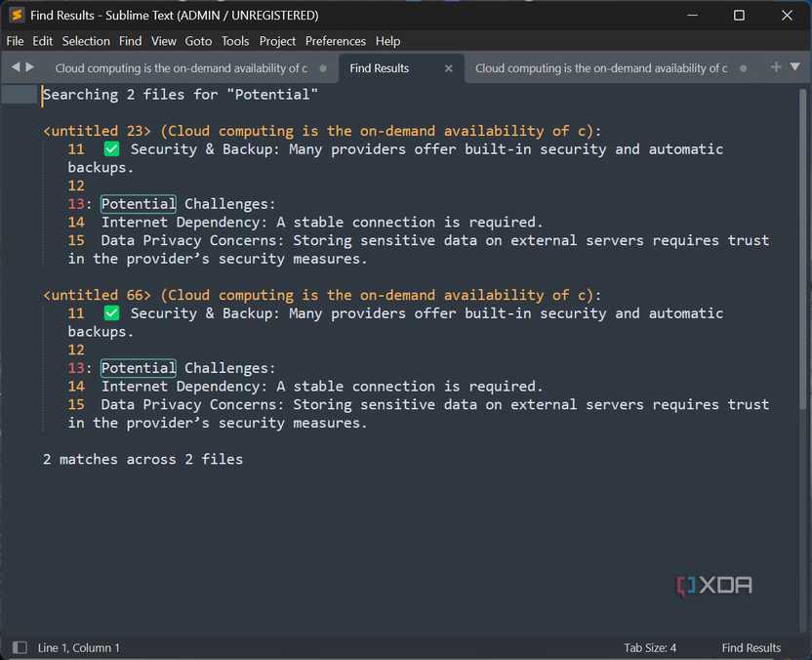Open the Help menu
Image resolution: width=812 pixels, height=660 pixels.
click(x=387, y=41)
